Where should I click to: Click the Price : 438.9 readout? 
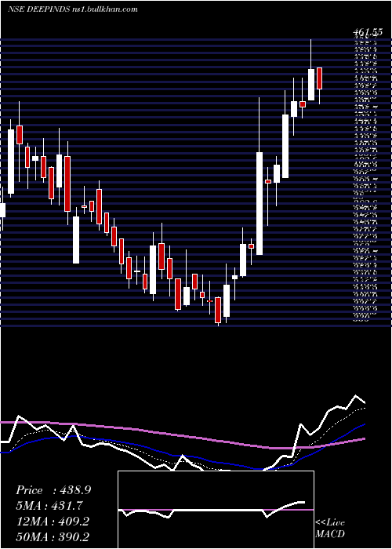click(53, 490)
